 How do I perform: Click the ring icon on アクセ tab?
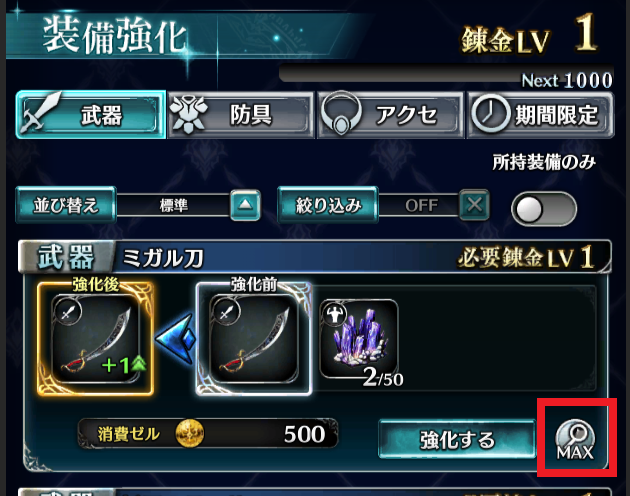click(341, 114)
